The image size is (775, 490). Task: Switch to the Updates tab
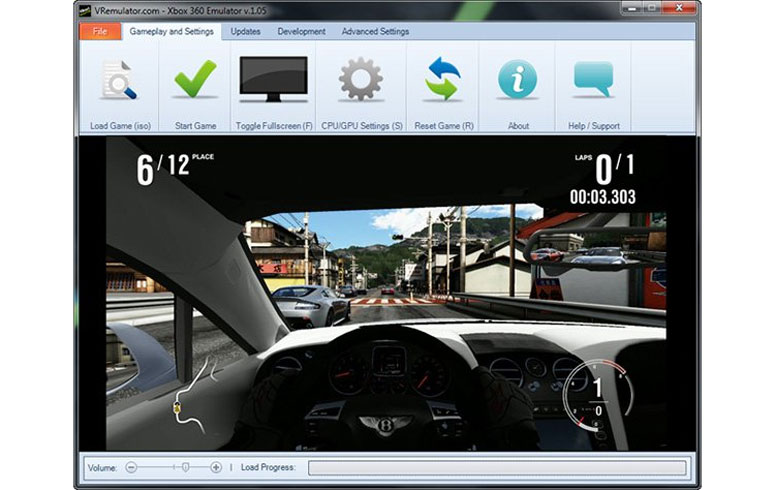[x=245, y=31]
